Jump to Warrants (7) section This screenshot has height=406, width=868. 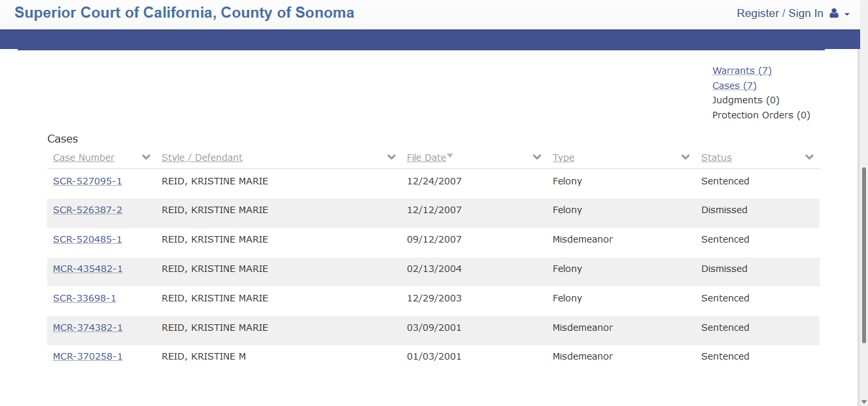coord(742,71)
